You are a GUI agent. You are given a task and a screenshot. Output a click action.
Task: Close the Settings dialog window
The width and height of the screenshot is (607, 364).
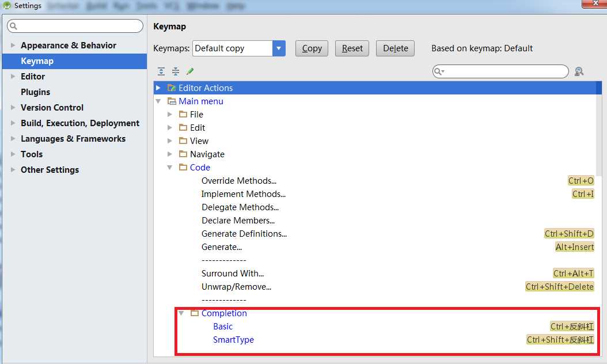tap(595, 3)
